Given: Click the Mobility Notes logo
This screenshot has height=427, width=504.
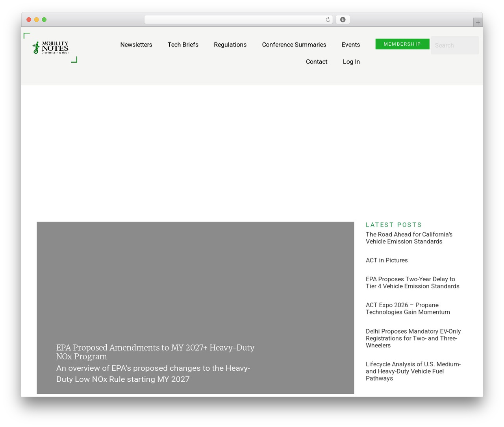Looking at the screenshot, I should click(x=50, y=48).
